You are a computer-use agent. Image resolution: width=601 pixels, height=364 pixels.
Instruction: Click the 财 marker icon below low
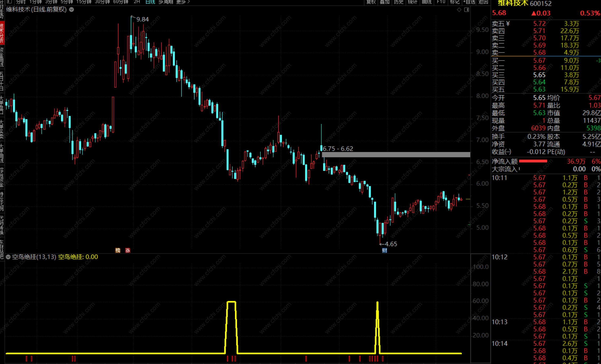[384, 250]
